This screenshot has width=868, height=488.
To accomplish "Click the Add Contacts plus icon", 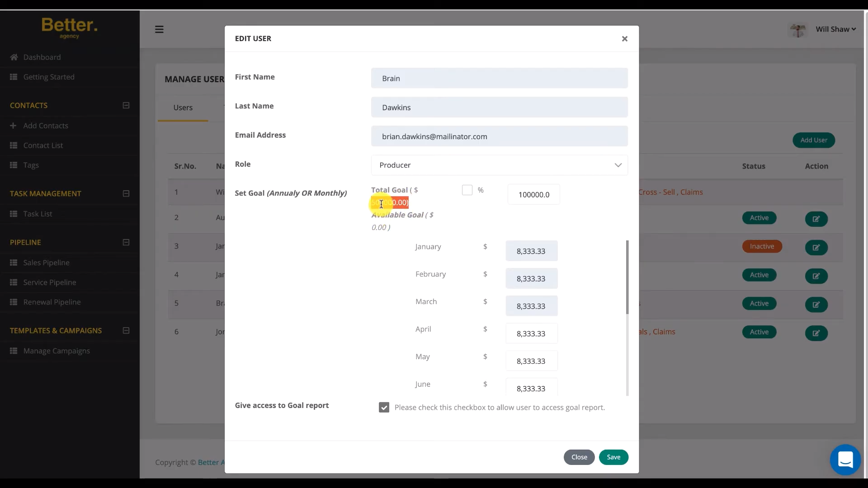I will [x=14, y=126].
